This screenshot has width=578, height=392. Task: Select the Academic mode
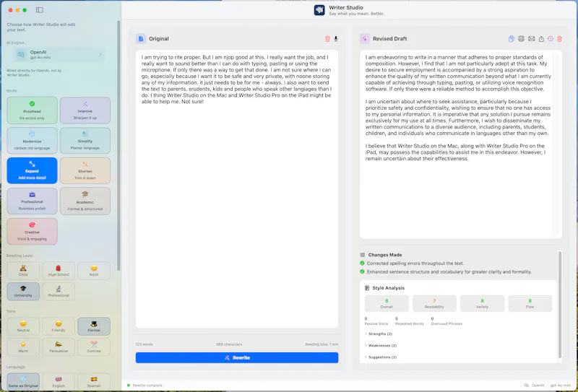85,201
